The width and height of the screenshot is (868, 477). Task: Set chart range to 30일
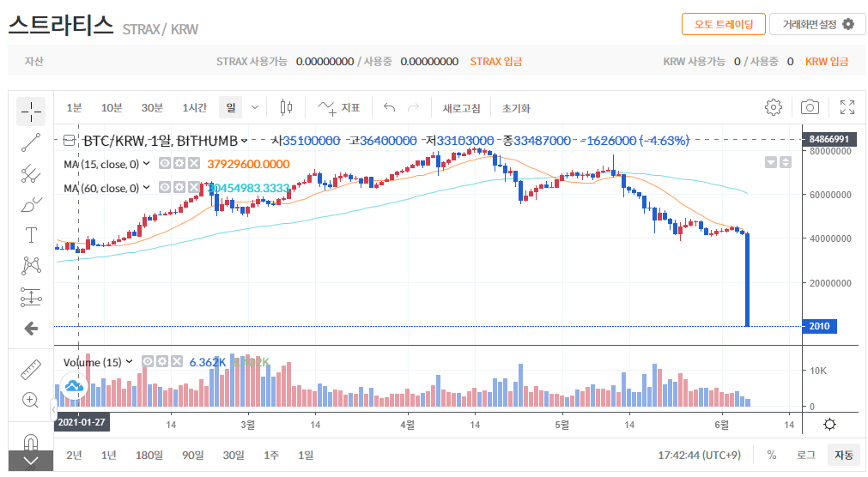point(233,455)
